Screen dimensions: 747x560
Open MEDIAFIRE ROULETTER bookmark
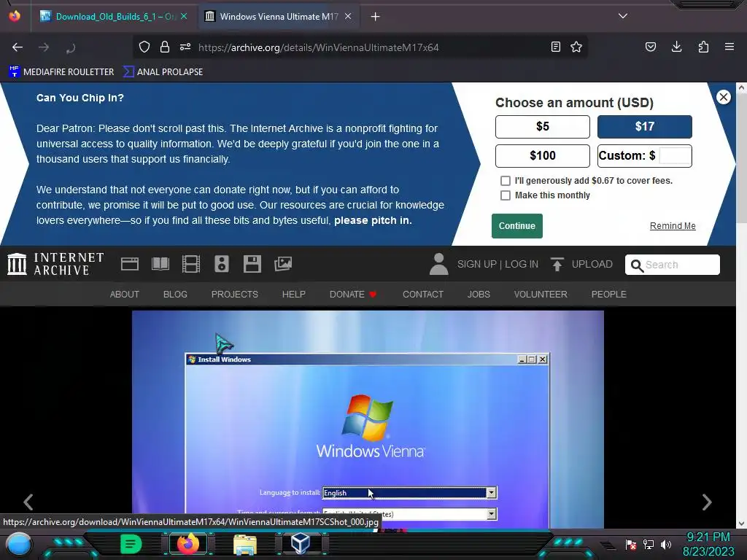[61, 72]
